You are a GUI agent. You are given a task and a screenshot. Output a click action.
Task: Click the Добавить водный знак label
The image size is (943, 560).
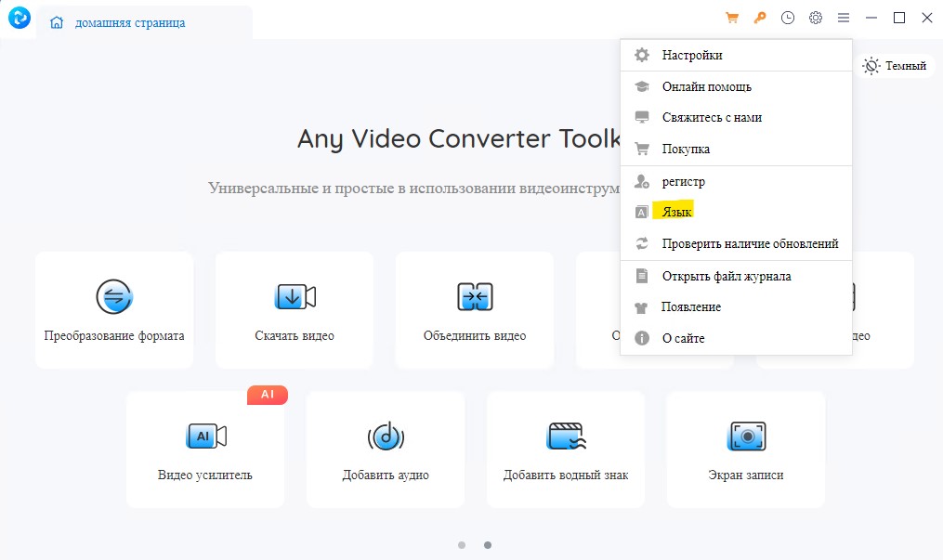pos(566,475)
